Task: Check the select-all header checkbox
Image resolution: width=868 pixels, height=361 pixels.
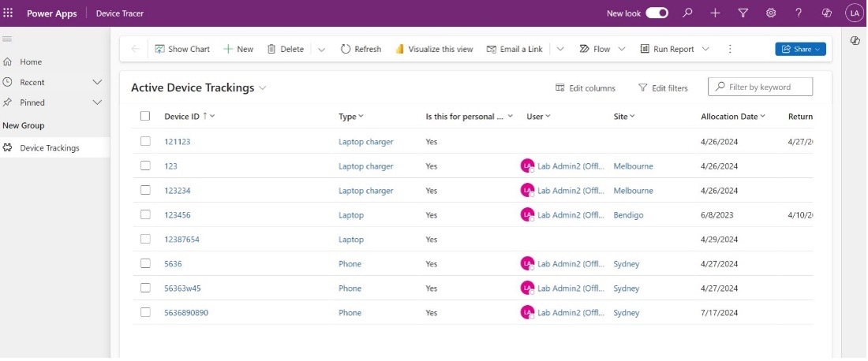Action: click(x=145, y=117)
